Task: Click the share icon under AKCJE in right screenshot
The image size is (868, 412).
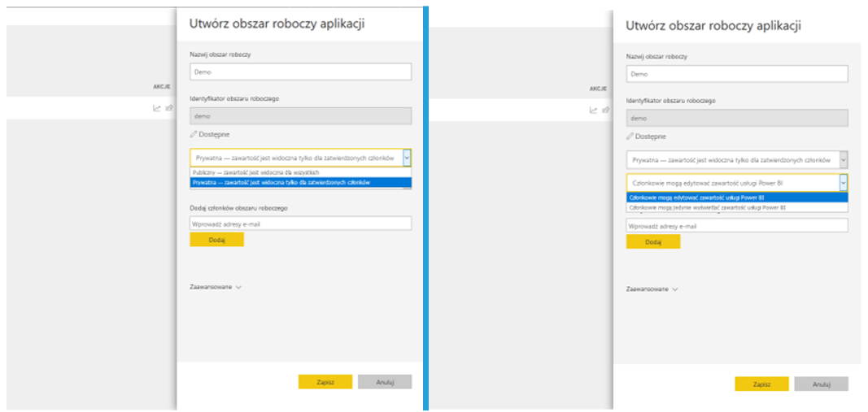Action: click(x=605, y=111)
